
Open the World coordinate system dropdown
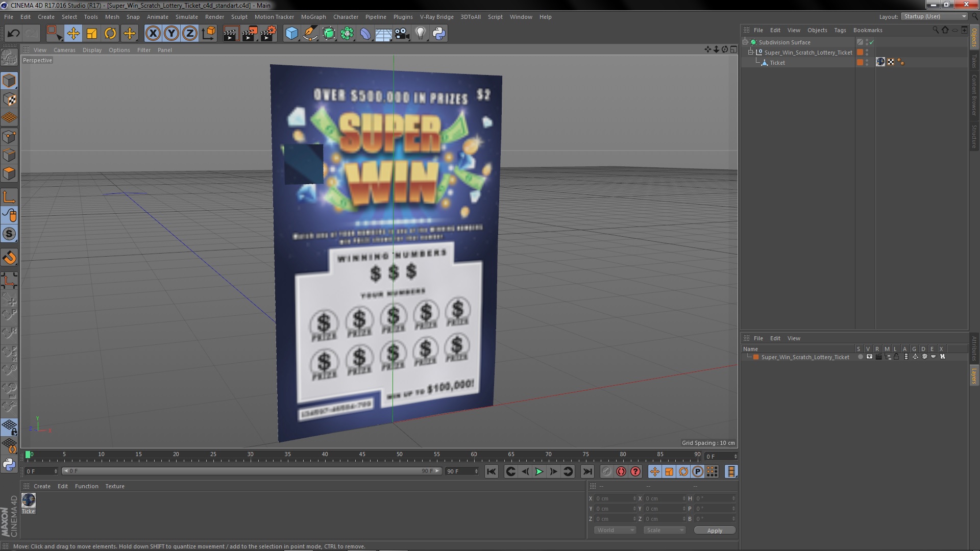point(615,530)
